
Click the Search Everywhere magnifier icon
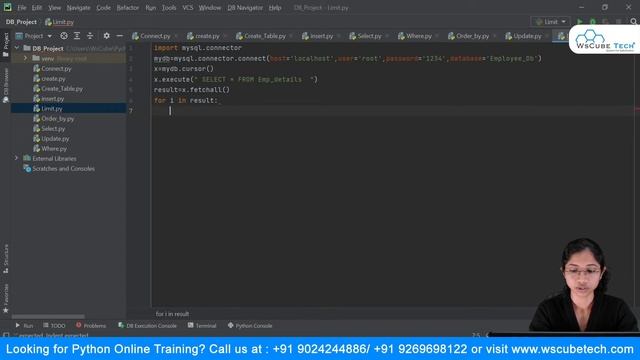633,22
